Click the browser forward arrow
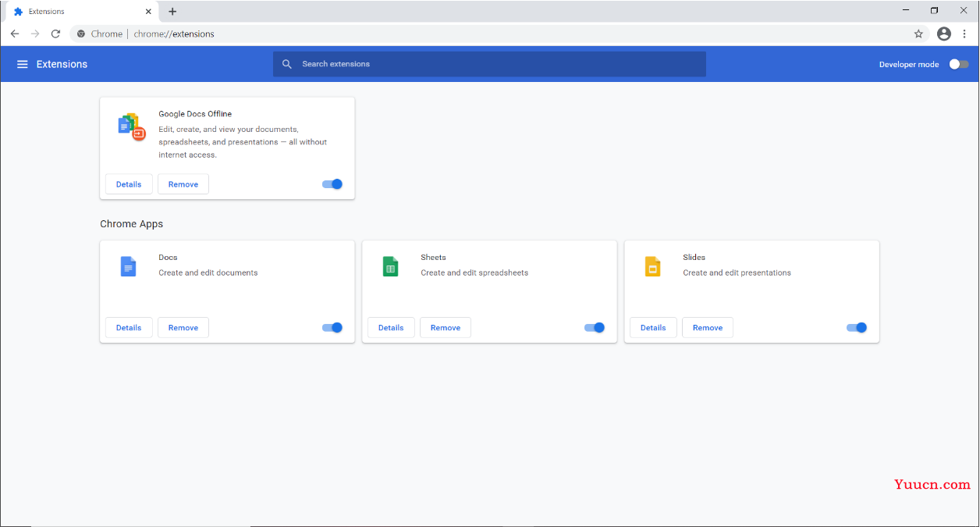The width and height of the screenshot is (980, 527). (x=35, y=34)
